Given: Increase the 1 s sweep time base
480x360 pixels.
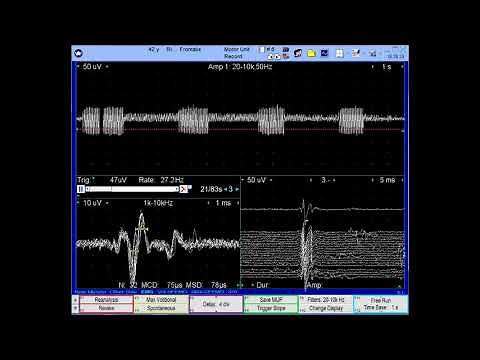Looking at the screenshot, I should 402,67.
